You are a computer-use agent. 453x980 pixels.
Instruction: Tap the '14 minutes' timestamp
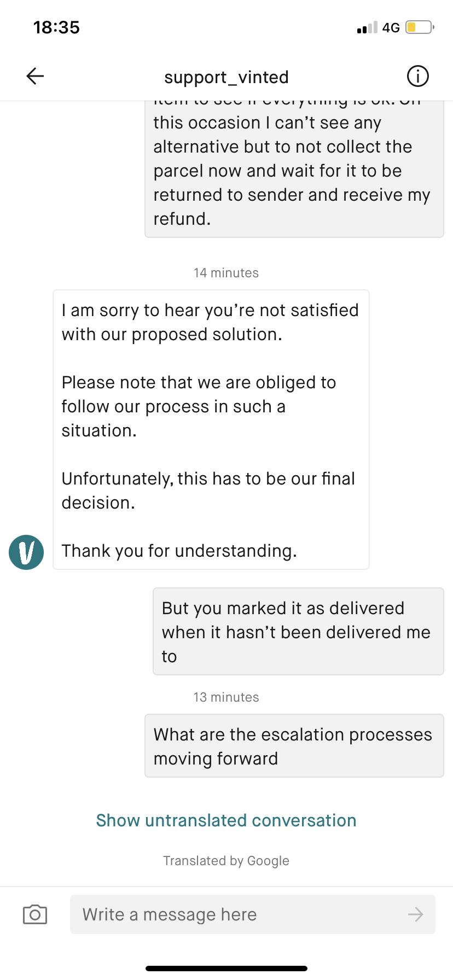pyautogui.click(x=226, y=273)
